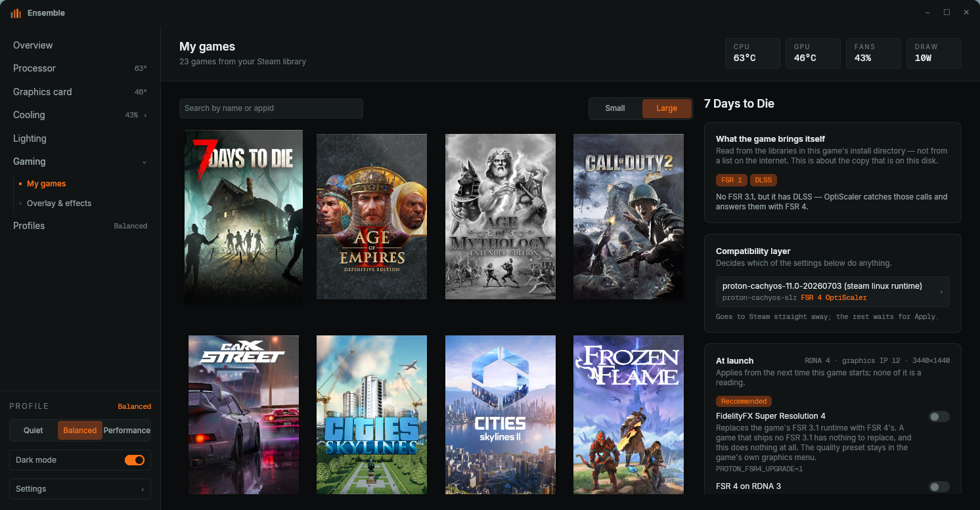Select the My games subitem
This screenshot has height=510, width=980.
[46, 184]
